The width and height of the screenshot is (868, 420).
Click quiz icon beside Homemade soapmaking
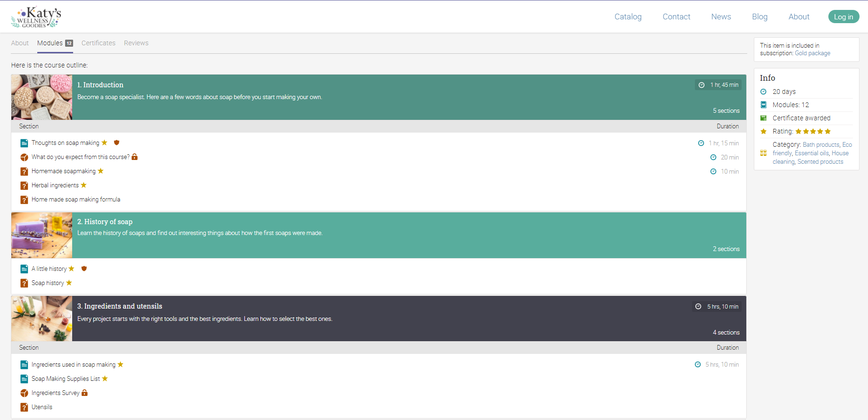(x=24, y=171)
